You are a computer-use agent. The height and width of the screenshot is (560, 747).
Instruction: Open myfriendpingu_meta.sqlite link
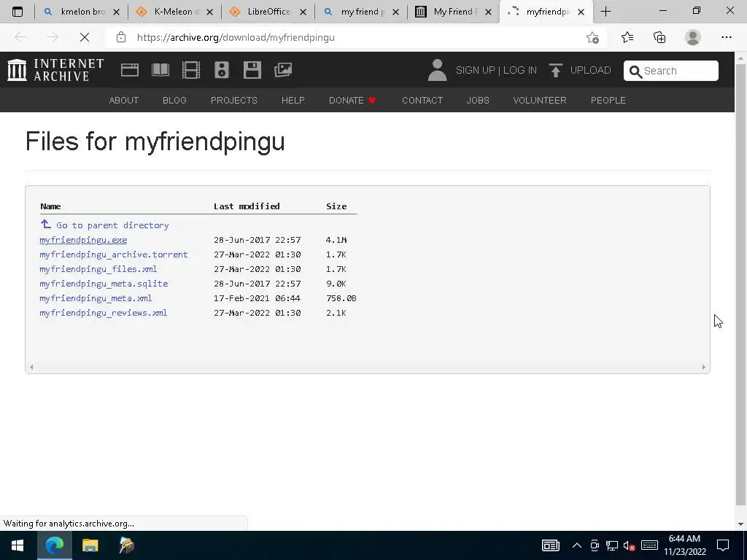tap(104, 284)
